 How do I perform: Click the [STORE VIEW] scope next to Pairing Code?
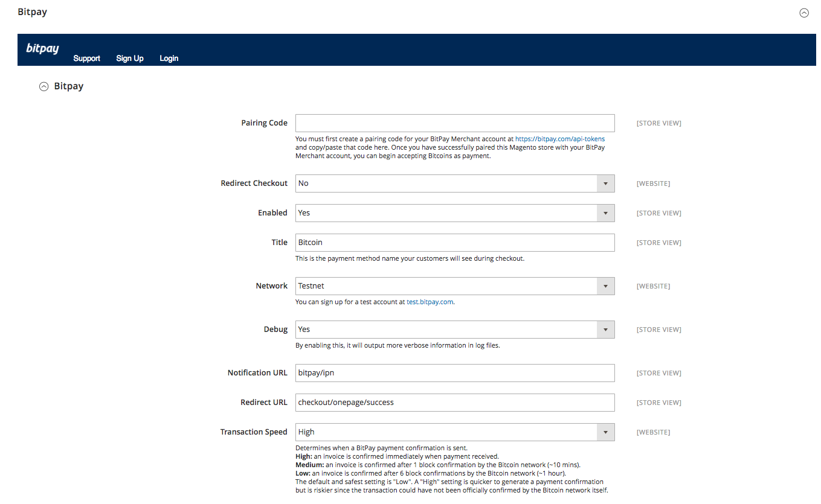pyautogui.click(x=658, y=123)
